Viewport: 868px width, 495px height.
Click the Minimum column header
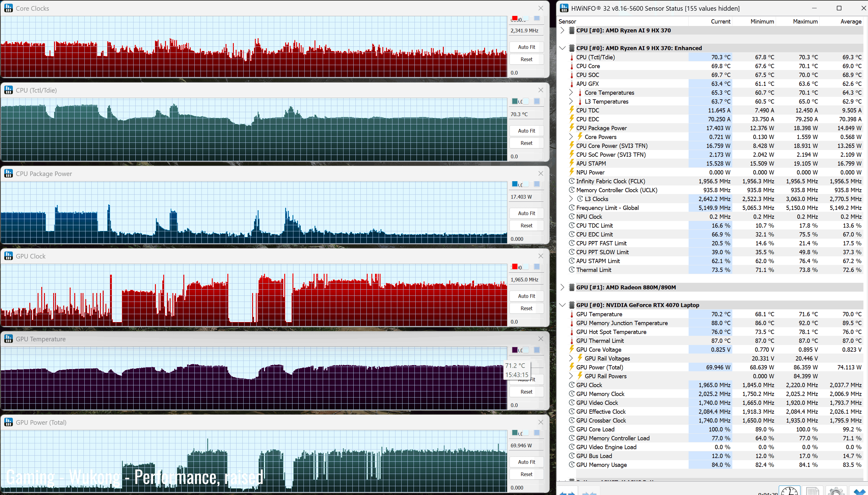[754, 21]
